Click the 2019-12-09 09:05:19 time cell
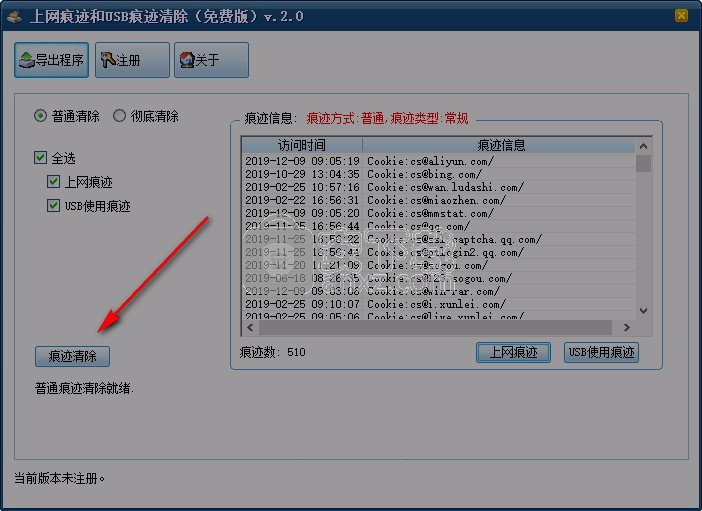The image size is (702, 511). pos(302,161)
